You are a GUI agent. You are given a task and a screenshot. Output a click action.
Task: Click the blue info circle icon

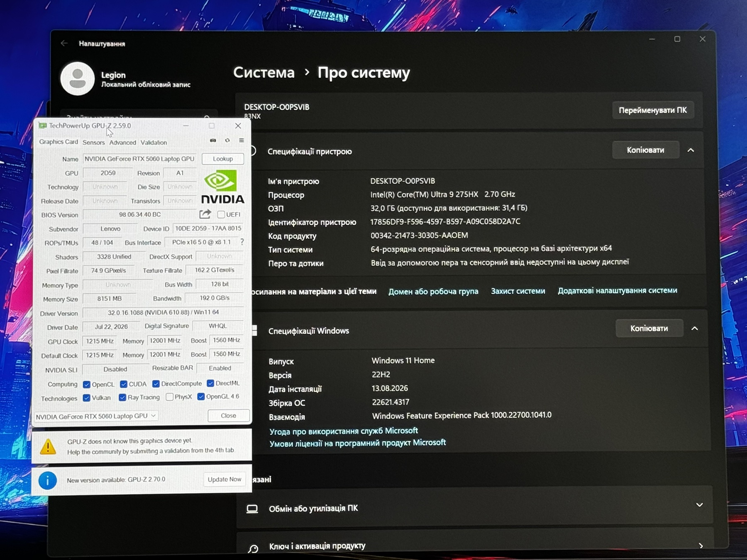(48, 480)
